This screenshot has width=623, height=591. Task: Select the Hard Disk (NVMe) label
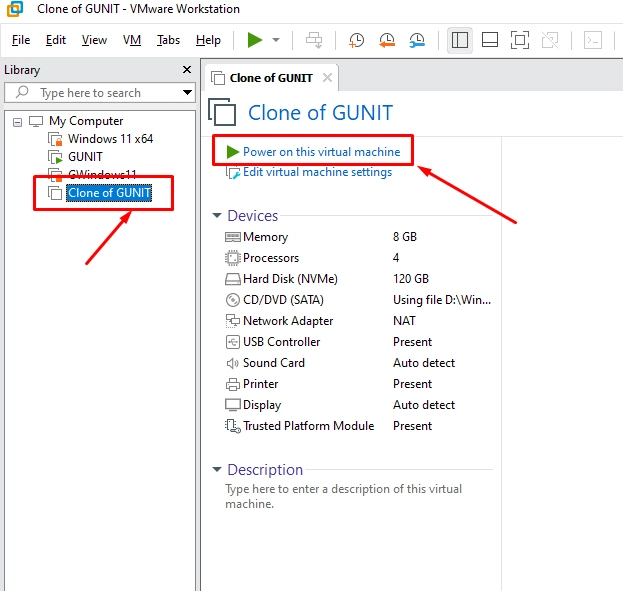(290, 279)
